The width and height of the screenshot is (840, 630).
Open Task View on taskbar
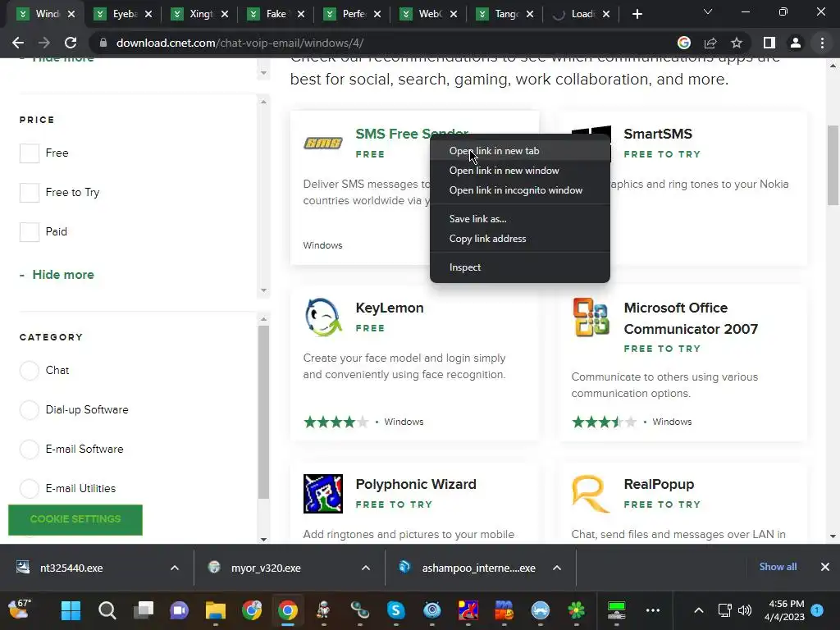pos(143,610)
